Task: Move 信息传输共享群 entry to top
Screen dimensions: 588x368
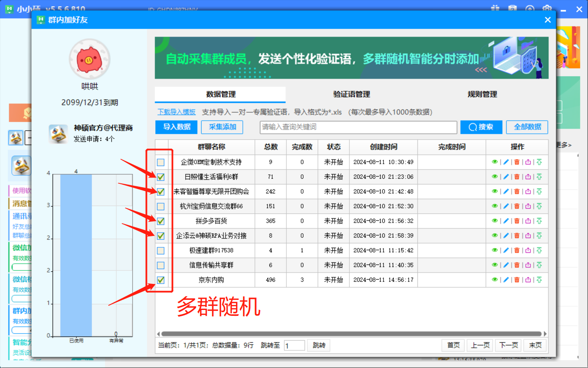Action: click(539, 265)
